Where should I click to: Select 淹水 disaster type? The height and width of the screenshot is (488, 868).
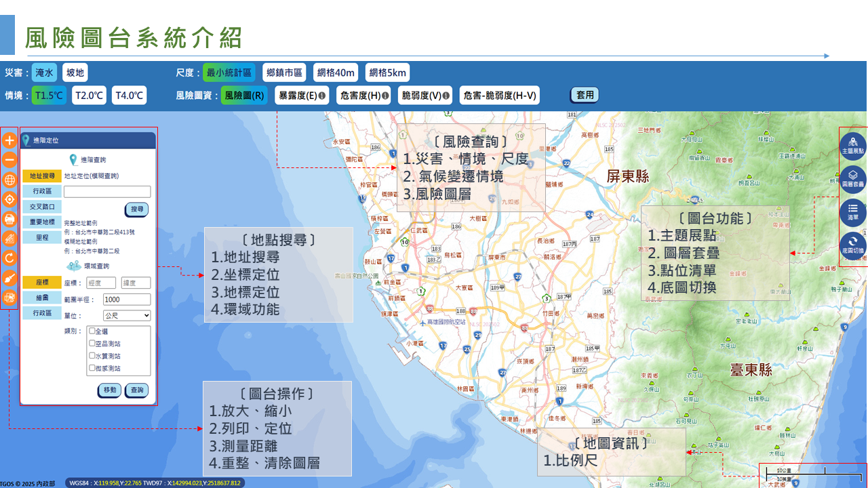pos(44,73)
